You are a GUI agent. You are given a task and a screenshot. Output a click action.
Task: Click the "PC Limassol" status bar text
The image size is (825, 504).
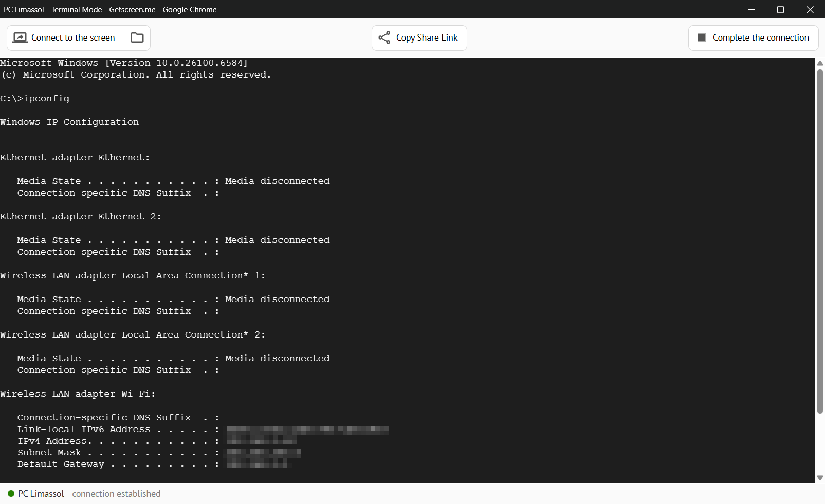[x=41, y=494]
